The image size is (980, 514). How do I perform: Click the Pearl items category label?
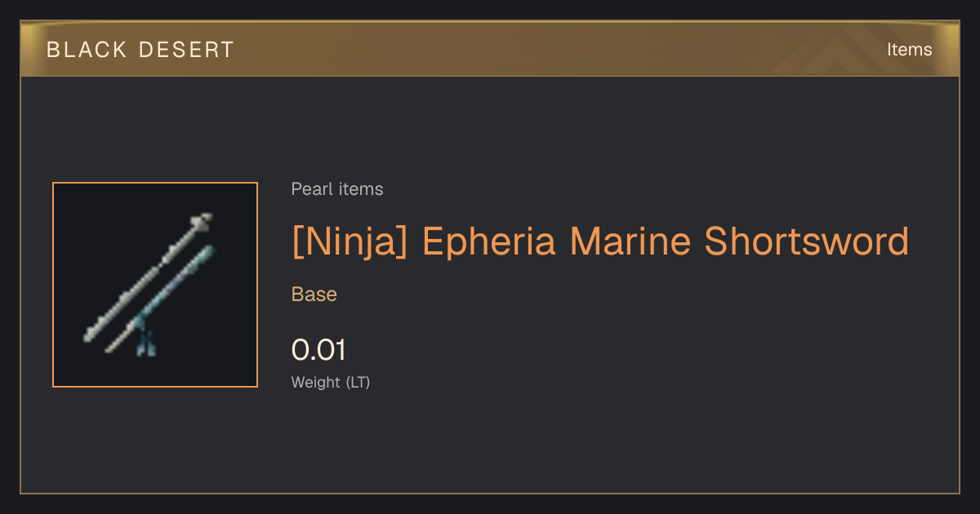pyautogui.click(x=337, y=189)
